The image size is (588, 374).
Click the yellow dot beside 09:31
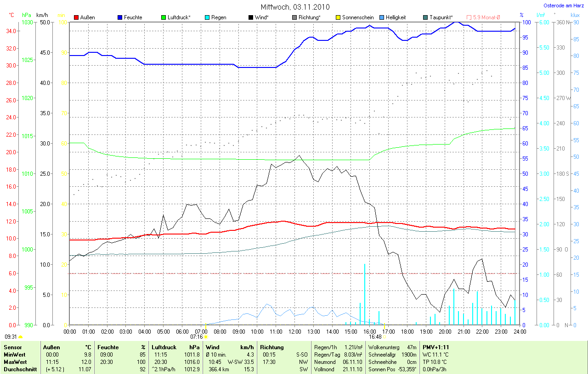[x=20, y=337]
